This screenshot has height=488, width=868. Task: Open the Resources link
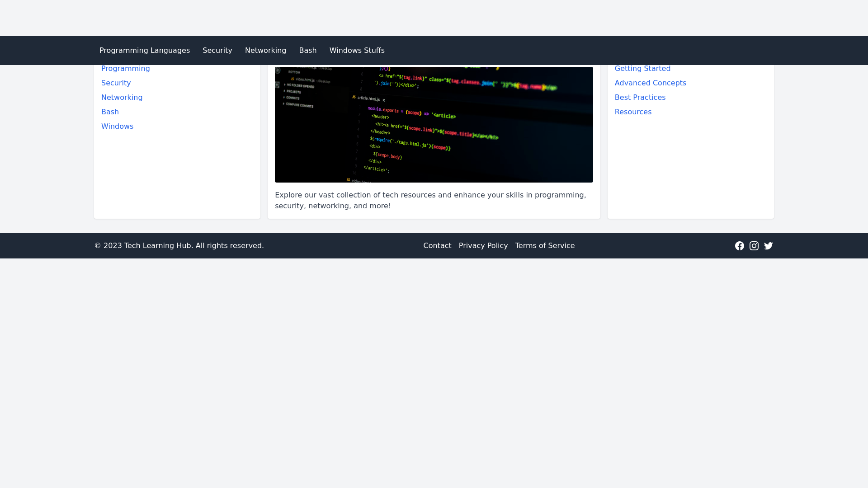pos(633,112)
